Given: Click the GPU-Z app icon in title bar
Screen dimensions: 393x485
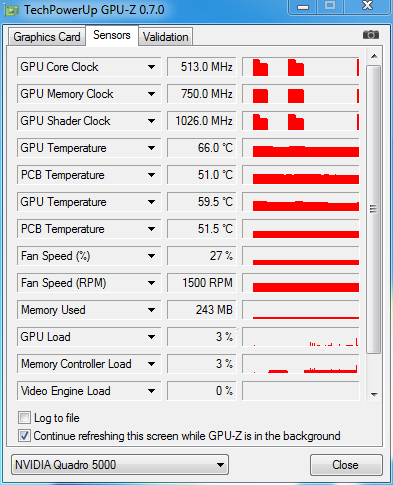Looking at the screenshot, I should tap(11, 10).
